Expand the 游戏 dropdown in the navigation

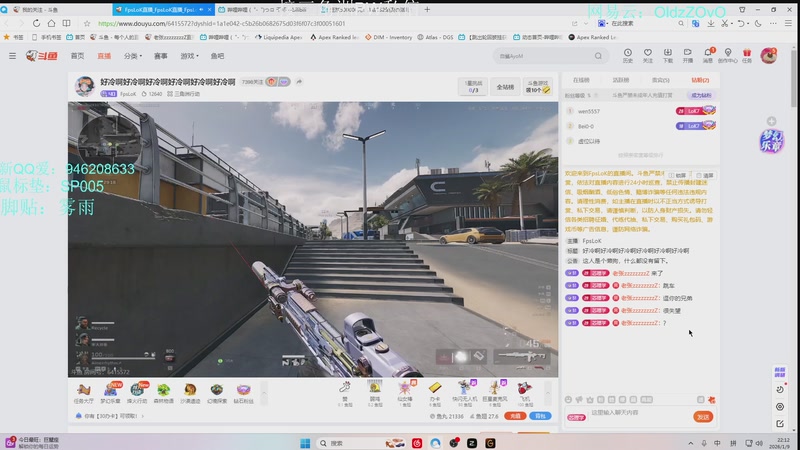[x=189, y=56]
